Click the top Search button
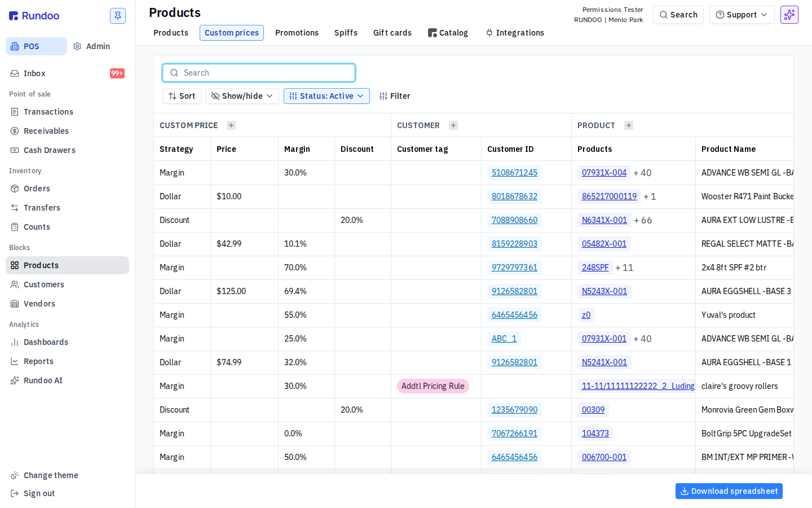 [678, 15]
